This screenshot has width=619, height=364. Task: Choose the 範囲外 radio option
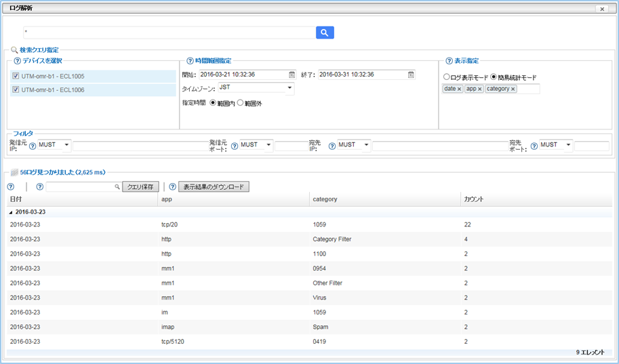point(240,103)
